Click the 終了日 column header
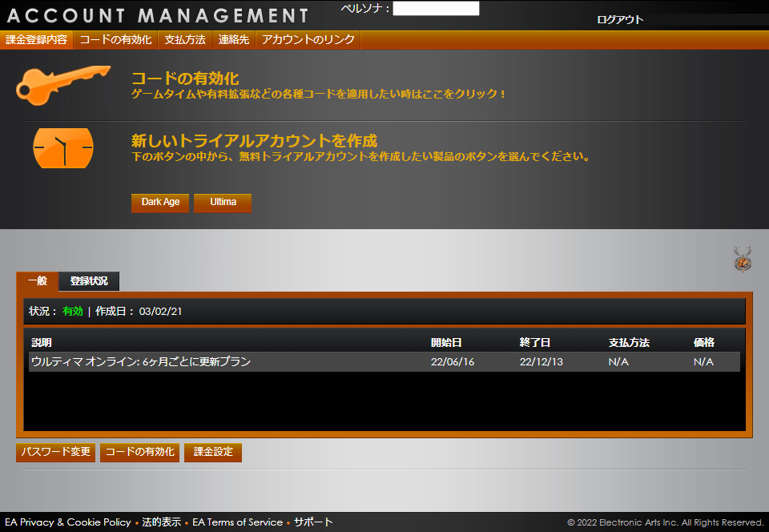Image resolution: width=769 pixels, height=532 pixels. tap(535, 343)
